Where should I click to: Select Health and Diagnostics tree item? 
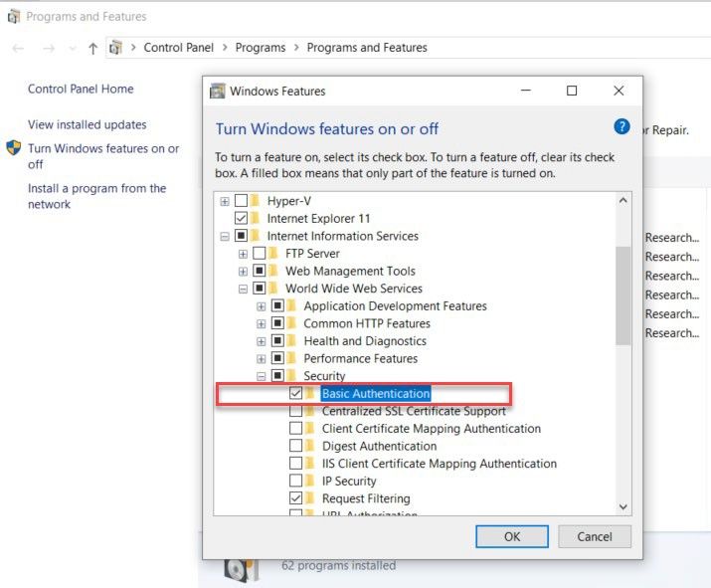pyautogui.click(x=365, y=340)
